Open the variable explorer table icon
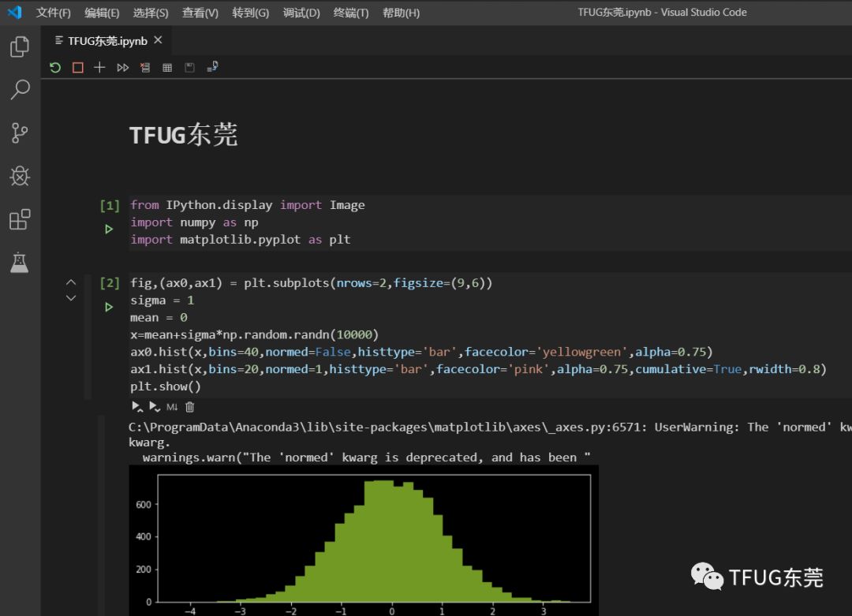 click(167, 67)
